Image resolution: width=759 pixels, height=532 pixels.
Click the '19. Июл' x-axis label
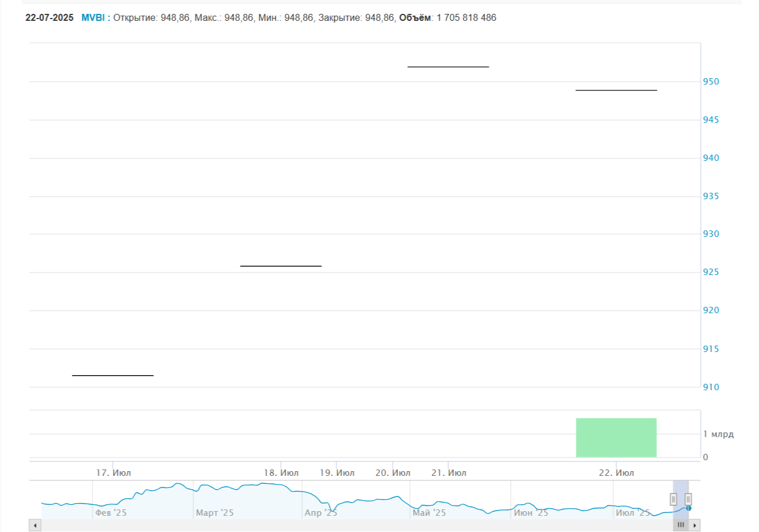337,473
